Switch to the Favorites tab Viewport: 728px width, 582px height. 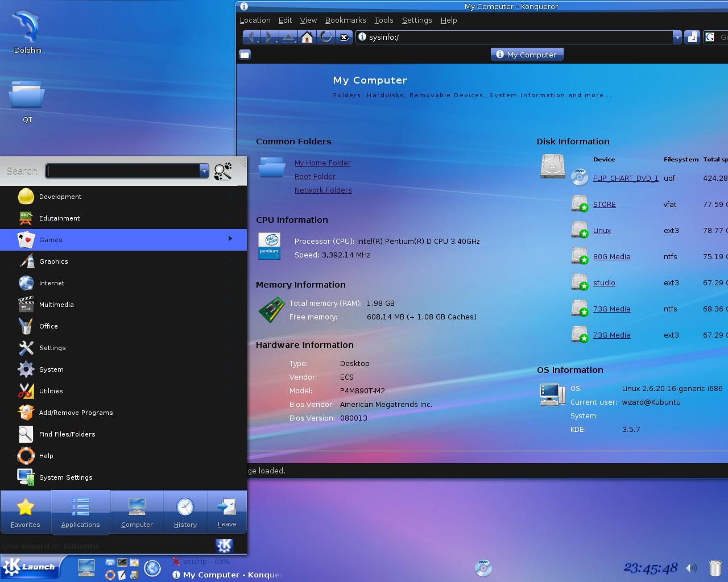coord(26,512)
